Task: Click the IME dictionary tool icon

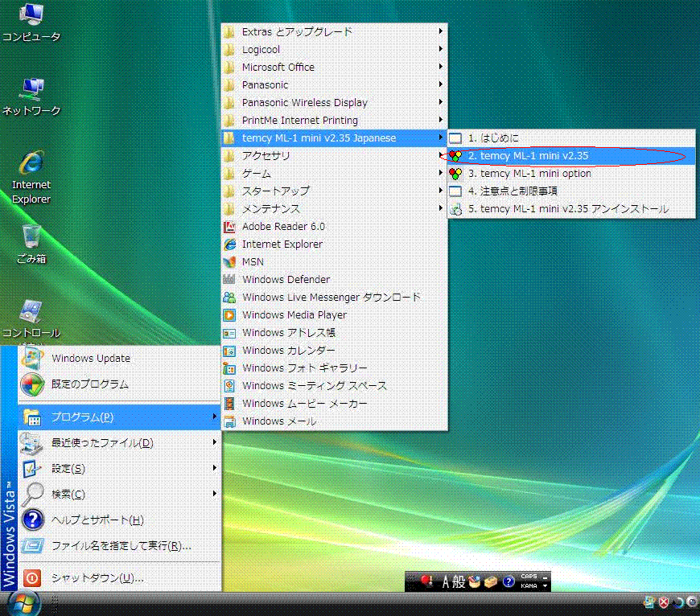Action: (x=491, y=581)
